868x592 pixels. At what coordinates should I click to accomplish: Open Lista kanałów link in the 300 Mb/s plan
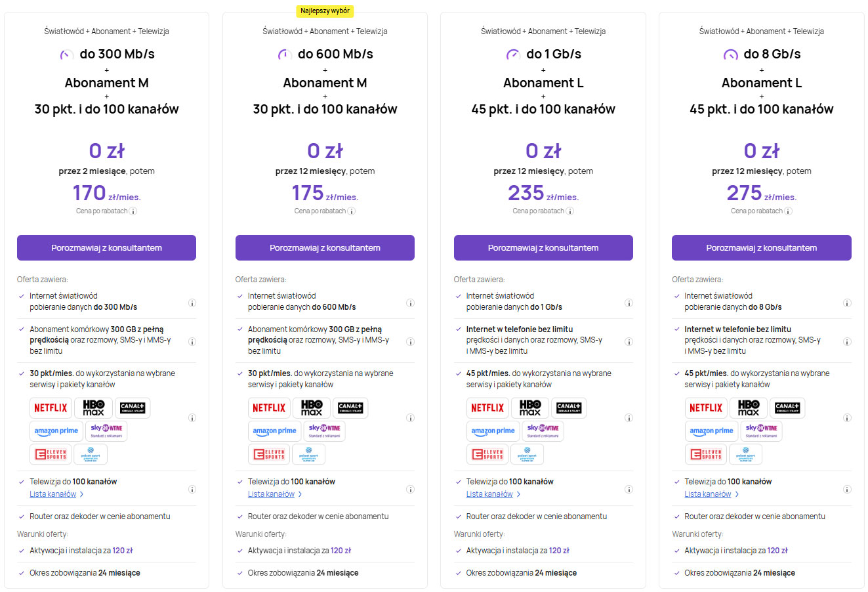[x=52, y=494]
